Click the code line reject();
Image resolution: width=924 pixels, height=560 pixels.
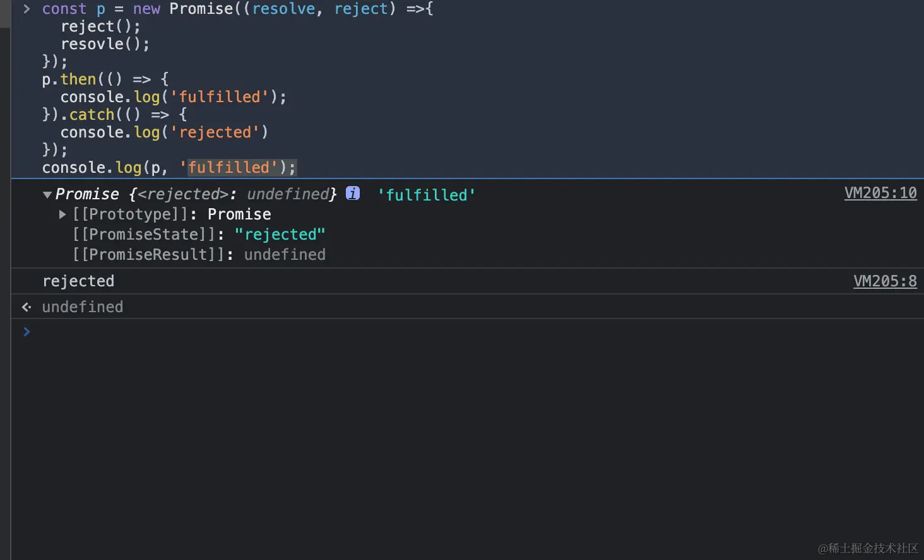point(100,26)
